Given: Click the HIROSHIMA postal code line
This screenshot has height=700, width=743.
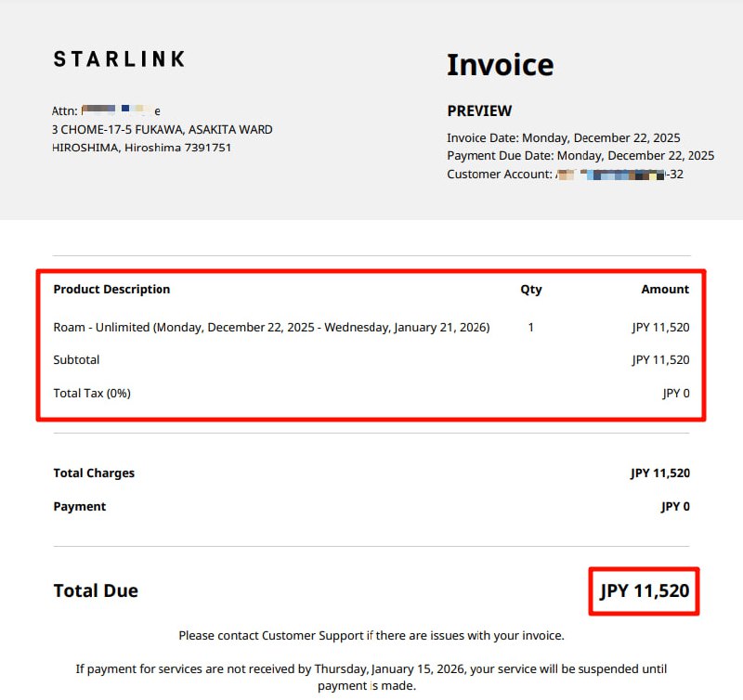Looking at the screenshot, I should tap(142, 148).
